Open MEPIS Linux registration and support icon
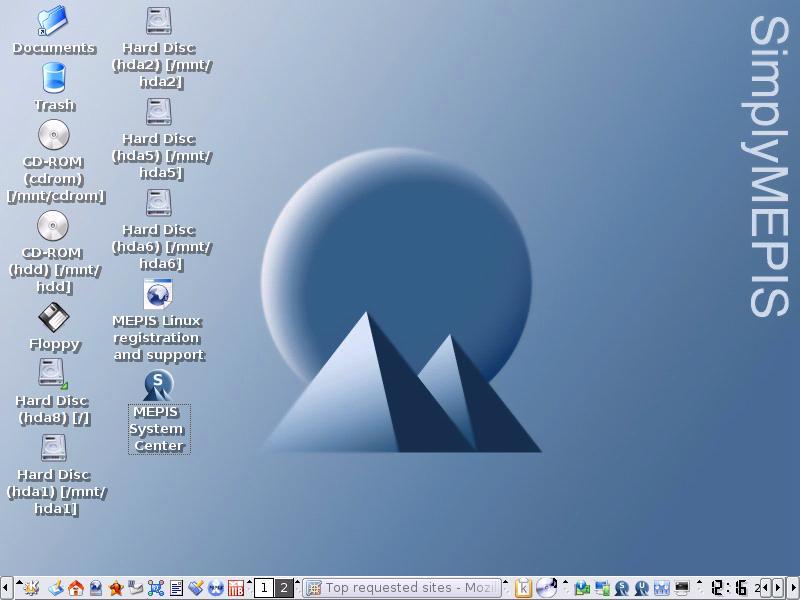The image size is (800, 600). pyautogui.click(x=158, y=294)
